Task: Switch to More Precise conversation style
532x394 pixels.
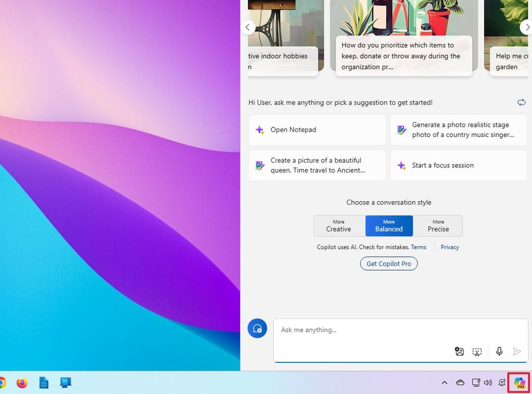Action: 438,226
